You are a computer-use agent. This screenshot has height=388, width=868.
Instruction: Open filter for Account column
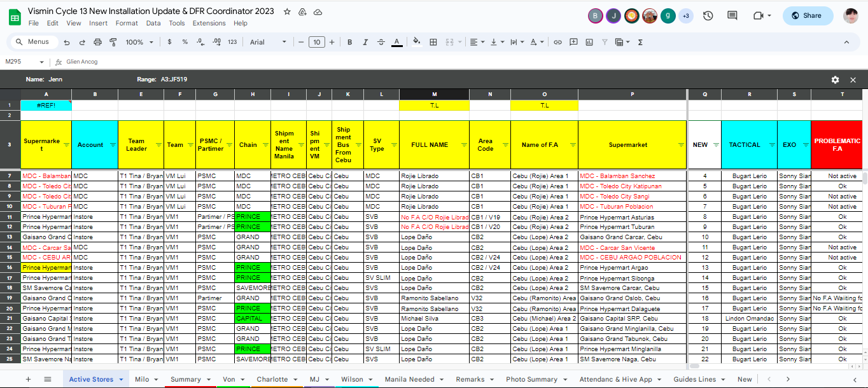click(x=113, y=145)
